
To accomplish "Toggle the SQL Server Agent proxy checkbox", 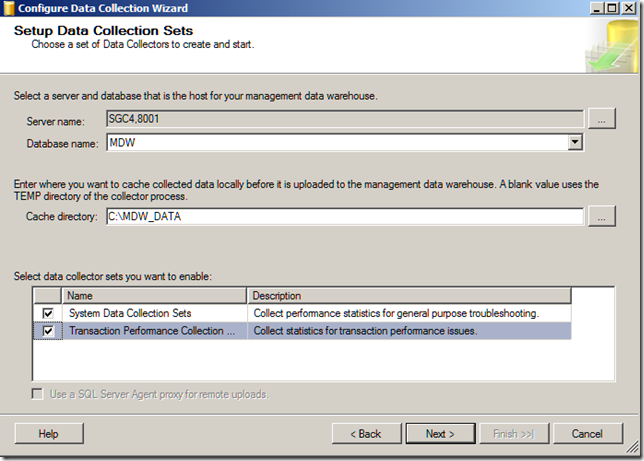I will (x=39, y=394).
